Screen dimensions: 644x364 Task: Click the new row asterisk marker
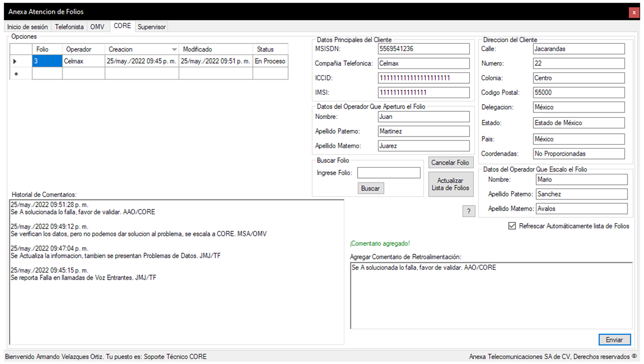[x=15, y=74]
